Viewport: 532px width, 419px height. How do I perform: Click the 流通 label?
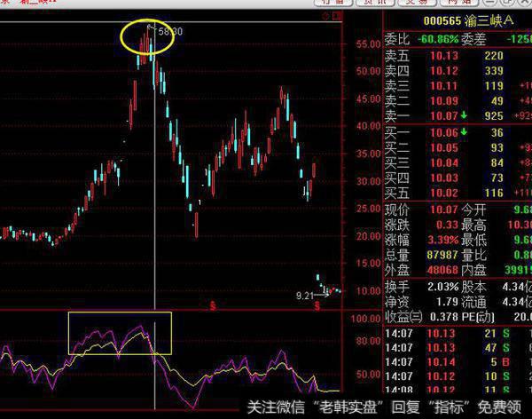[473, 302]
